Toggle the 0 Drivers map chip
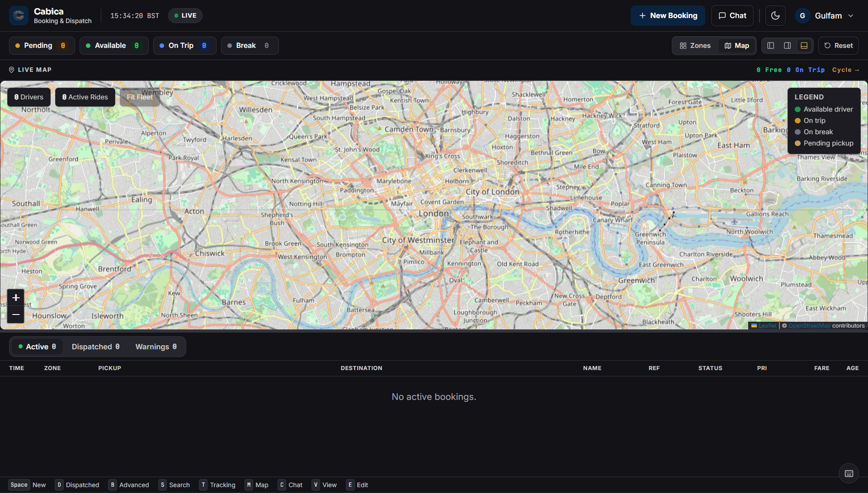Viewport: 868px width, 493px height. coord(29,97)
